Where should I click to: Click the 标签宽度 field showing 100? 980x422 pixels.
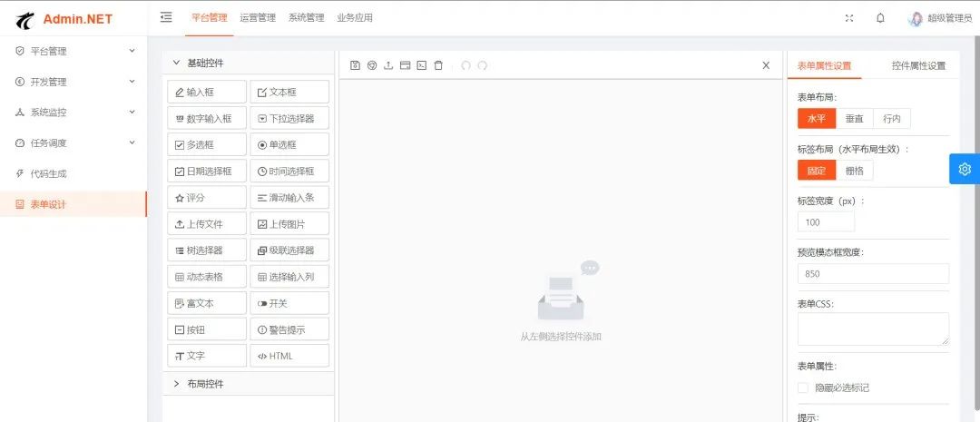coord(827,222)
